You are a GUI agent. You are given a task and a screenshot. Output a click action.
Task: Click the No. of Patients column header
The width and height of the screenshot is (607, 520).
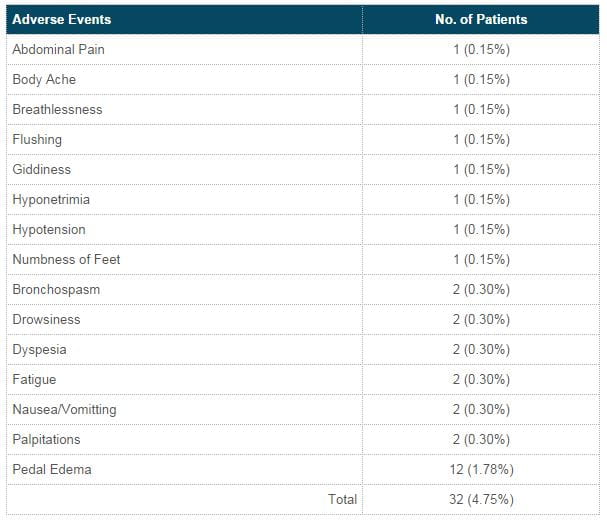(481, 19)
